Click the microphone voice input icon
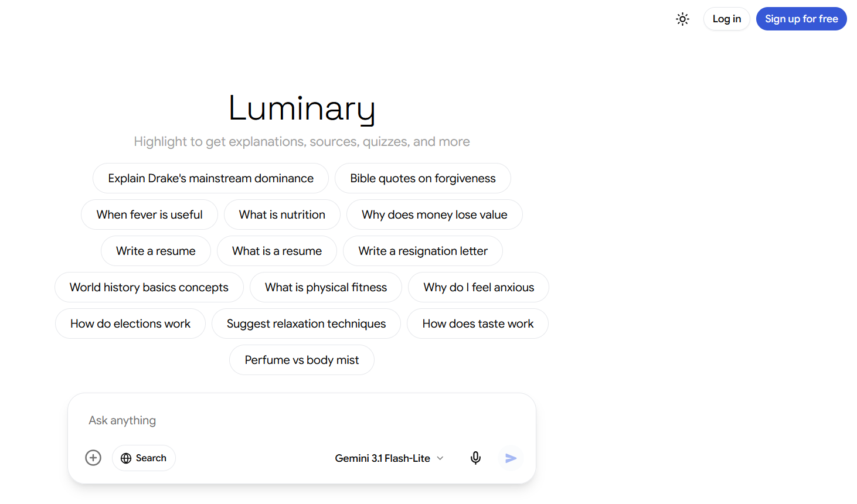 pyautogui.click(x=475, y=458)
